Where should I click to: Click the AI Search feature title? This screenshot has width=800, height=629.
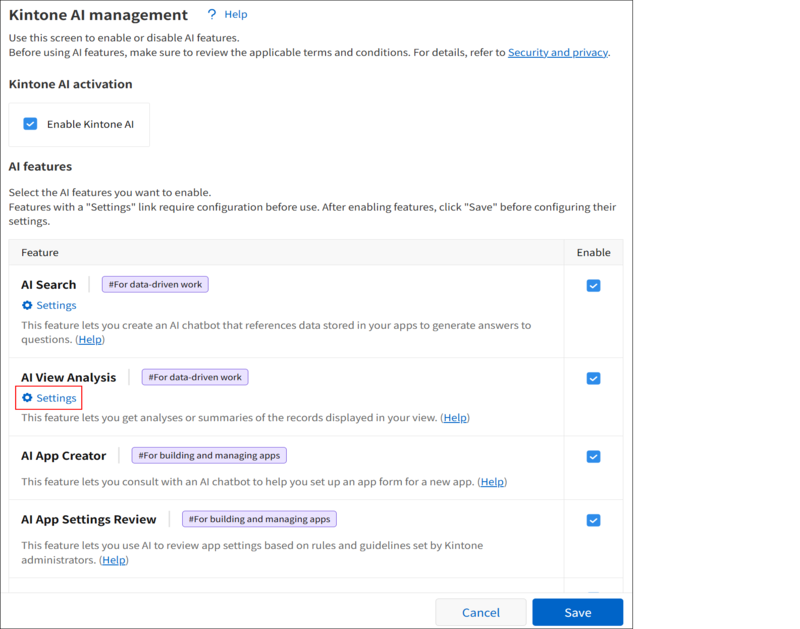[x=48, y=285]
